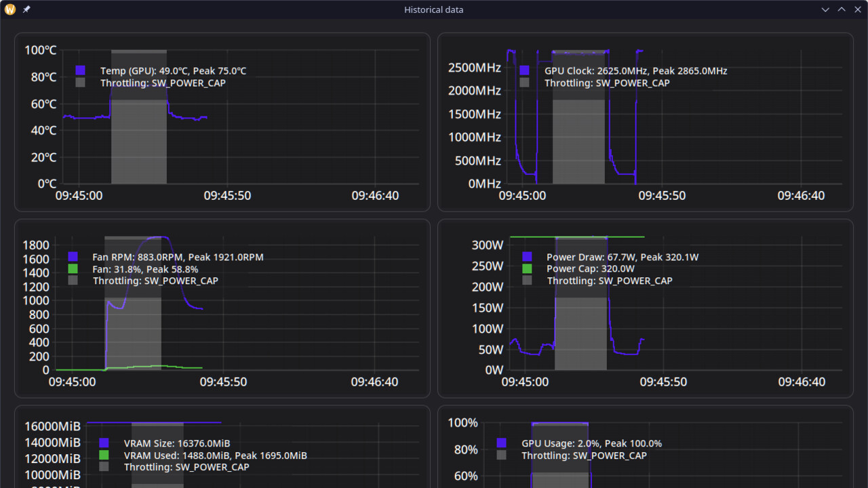Click the 1800 axis label on fan chart
The height and width of the screenshot is (488, 868).
36,245
